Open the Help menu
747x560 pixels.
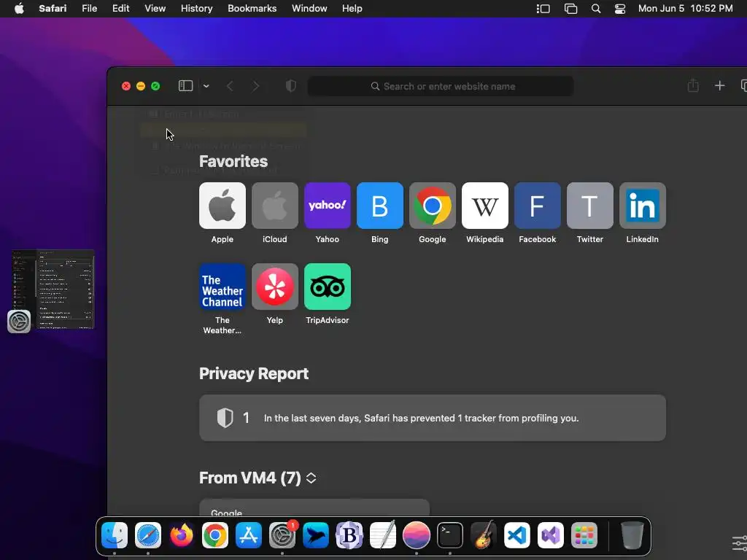(x=352, y=9)
